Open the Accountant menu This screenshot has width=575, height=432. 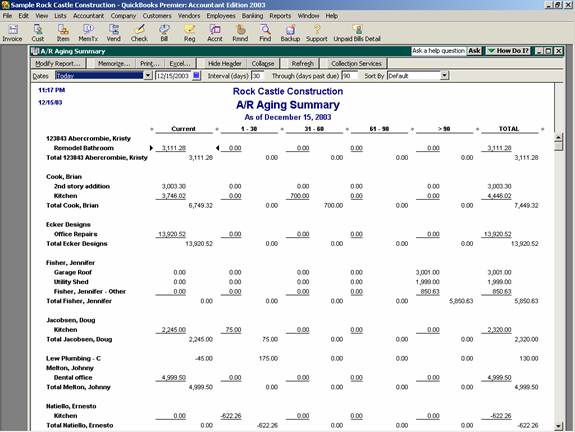[88, 16]
